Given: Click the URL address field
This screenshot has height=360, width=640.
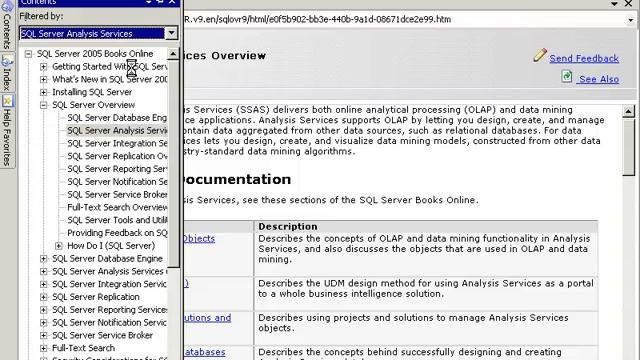Looking at the screenshot, I should (x=404, y=20).
